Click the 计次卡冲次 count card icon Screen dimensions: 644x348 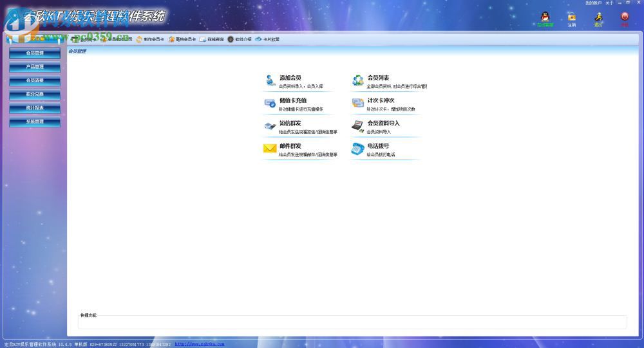click(357, 104)
